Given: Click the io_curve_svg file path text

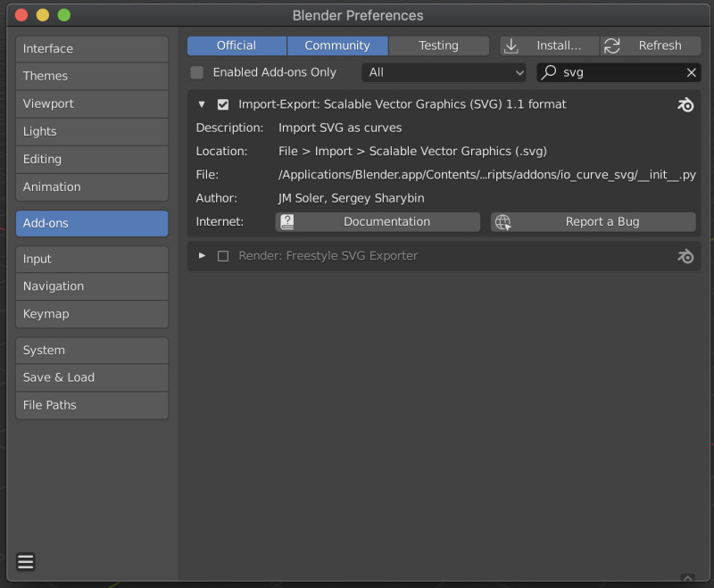Looking at the screenshot, I should click(x=486, y=175).
